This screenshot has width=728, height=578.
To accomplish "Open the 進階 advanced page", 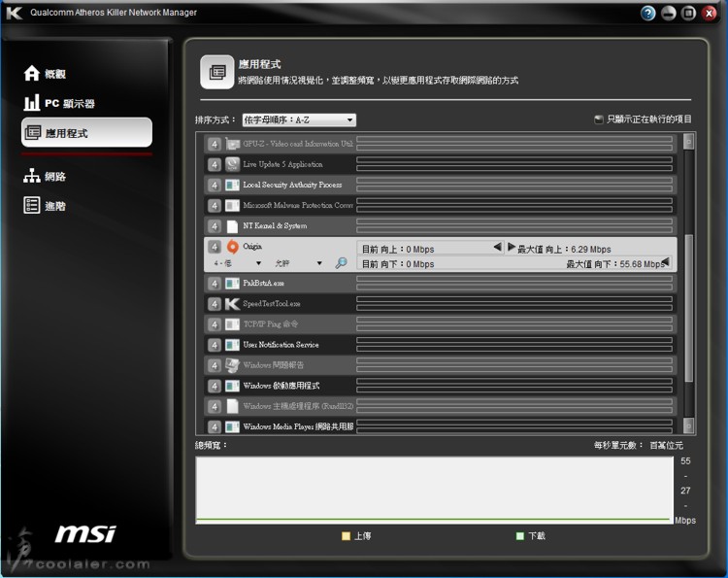I will coord(45,205).
